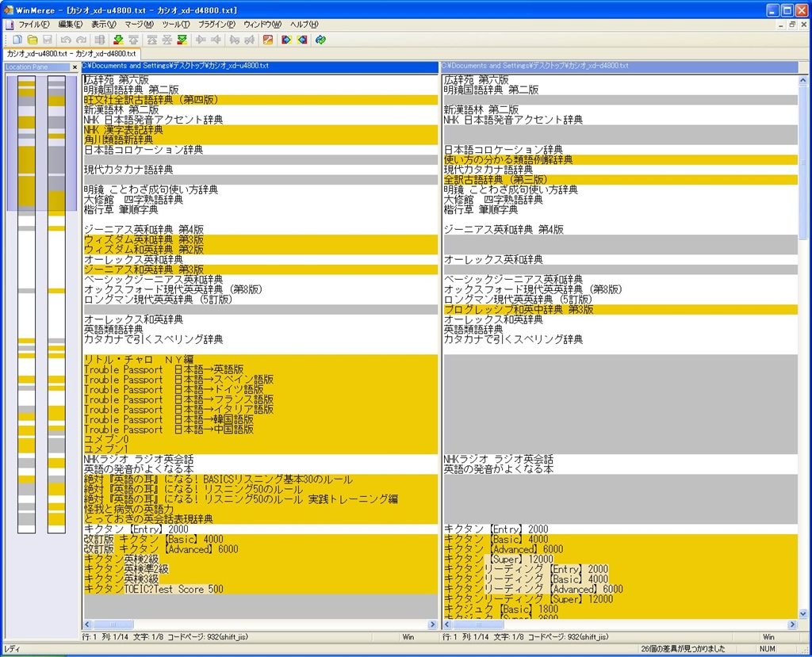Open the Options wrench icon
Image resolution: width=812 pixels, height=657 pixels.
coord(268,40)
